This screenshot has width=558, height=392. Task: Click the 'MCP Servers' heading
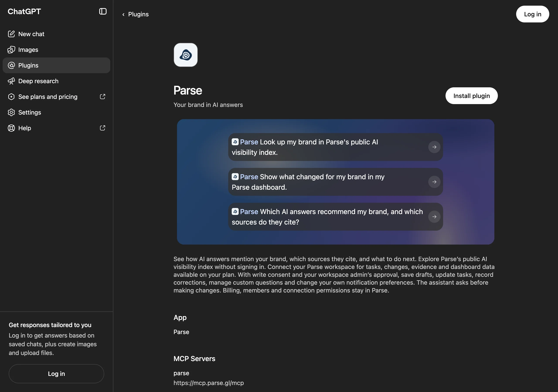pyautogui.click(x=194, y=359)
